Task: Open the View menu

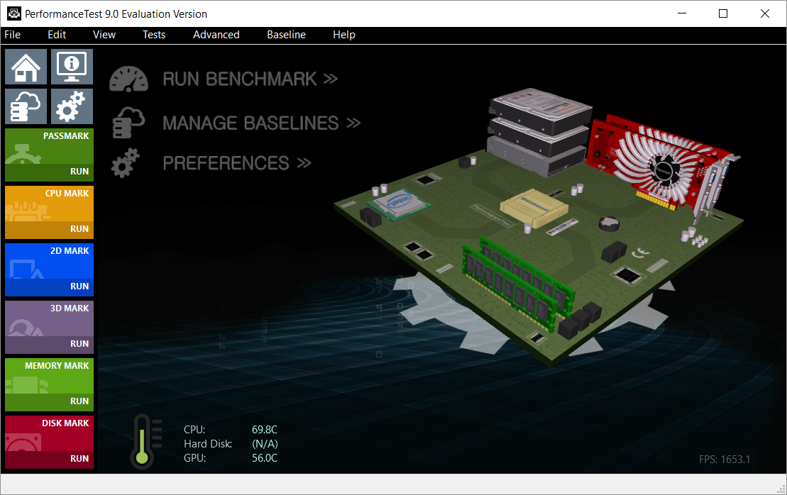Action: 104,35
